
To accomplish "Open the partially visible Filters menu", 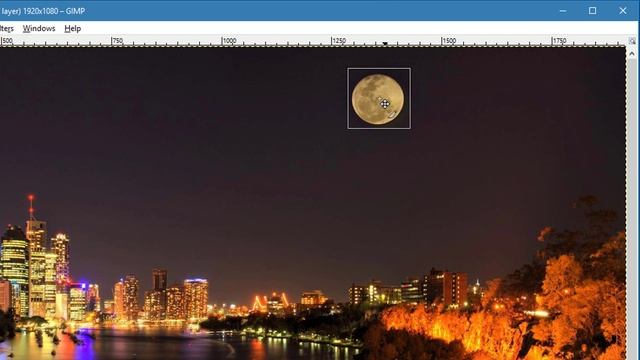I will tap(7, 29).
